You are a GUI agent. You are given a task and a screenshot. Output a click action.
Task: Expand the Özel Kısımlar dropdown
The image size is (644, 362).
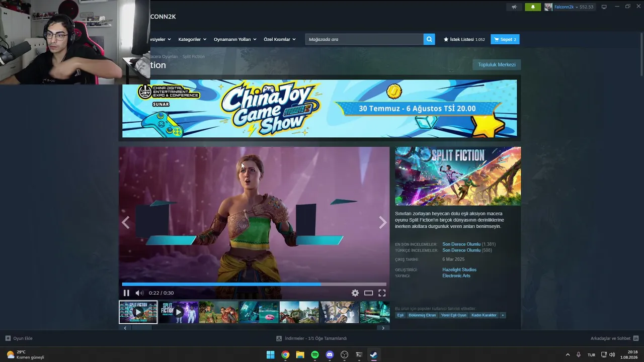[x=280, y=39]
